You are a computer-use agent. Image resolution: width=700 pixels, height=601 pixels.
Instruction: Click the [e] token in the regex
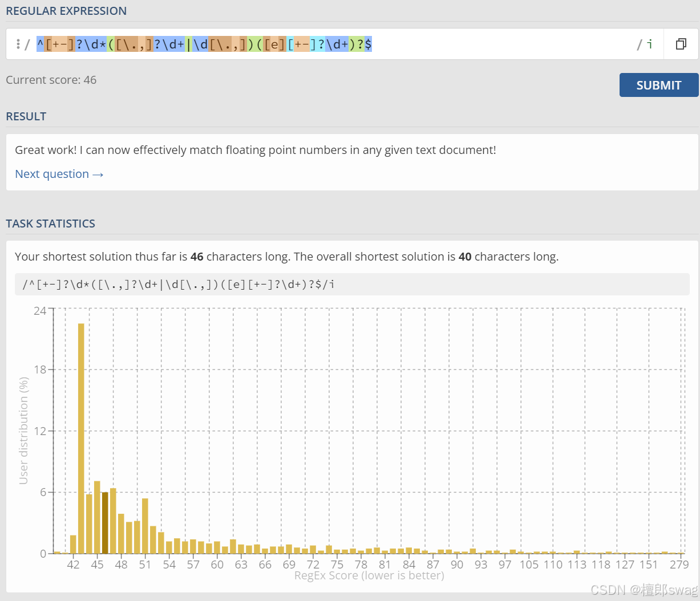273,44
